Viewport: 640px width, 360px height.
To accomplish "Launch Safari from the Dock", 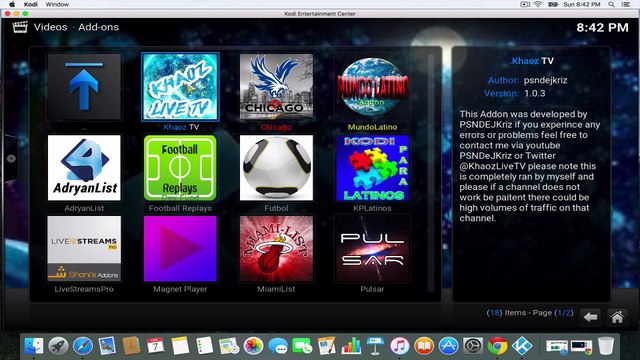I will click(82, 346).
